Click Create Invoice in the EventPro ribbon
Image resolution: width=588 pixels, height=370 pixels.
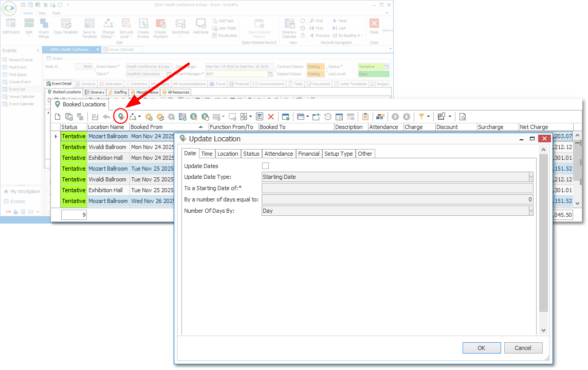(143, 28)
